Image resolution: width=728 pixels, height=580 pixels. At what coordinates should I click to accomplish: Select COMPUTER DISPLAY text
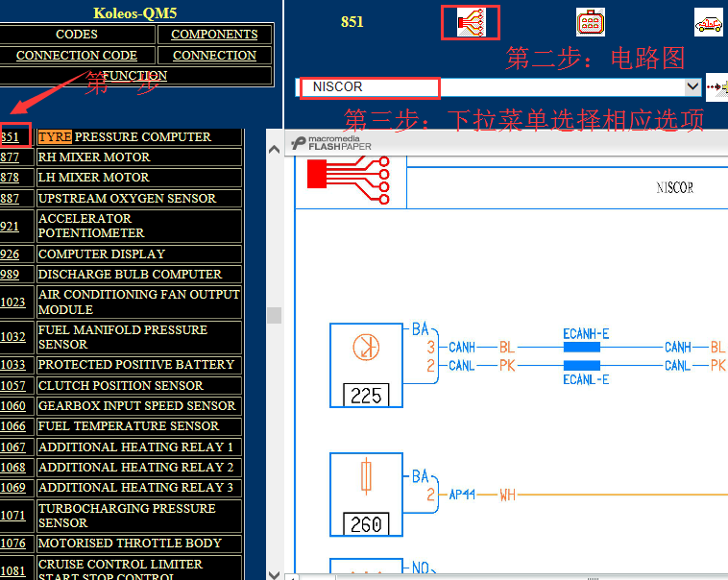102,254
